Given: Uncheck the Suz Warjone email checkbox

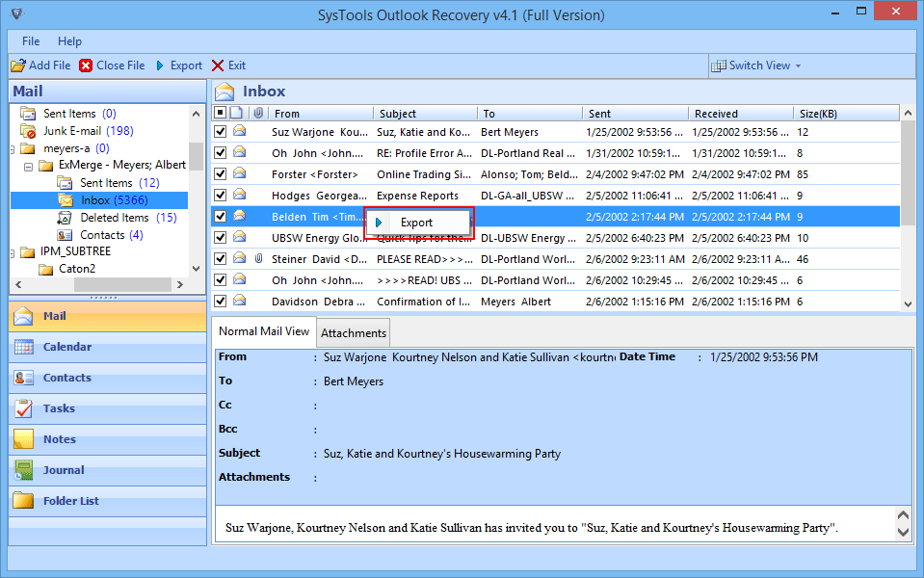Looking at the screenshot, I should pyautogui.click(x=221, y=131).
